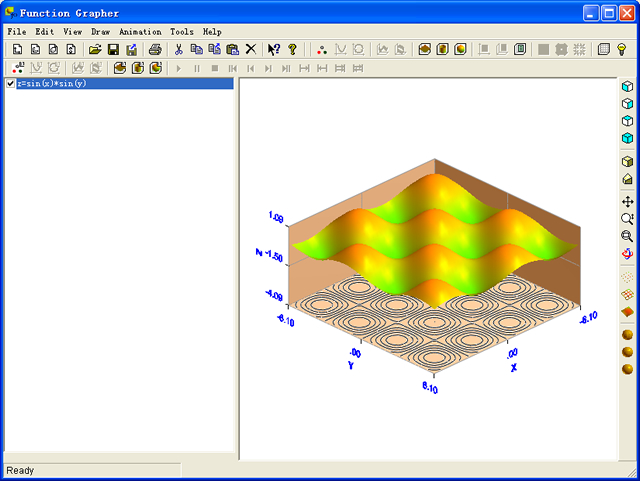
Task: Click the Export floppy icon with blue arrow
Action: click(x=131, y=49)
